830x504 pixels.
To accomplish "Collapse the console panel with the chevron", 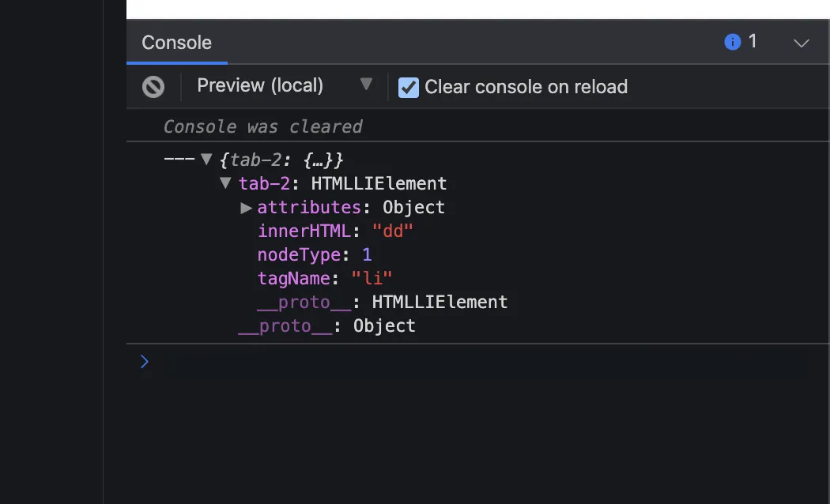I will (802, 43).
